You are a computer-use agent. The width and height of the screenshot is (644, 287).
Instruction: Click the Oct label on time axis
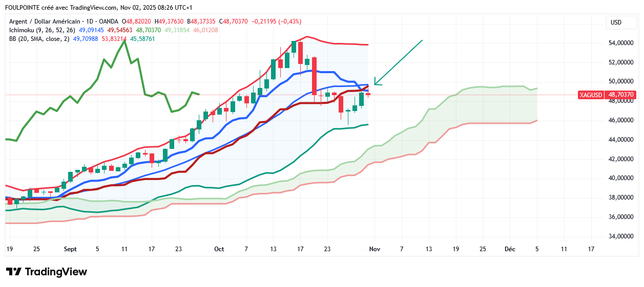pos(219,249)
